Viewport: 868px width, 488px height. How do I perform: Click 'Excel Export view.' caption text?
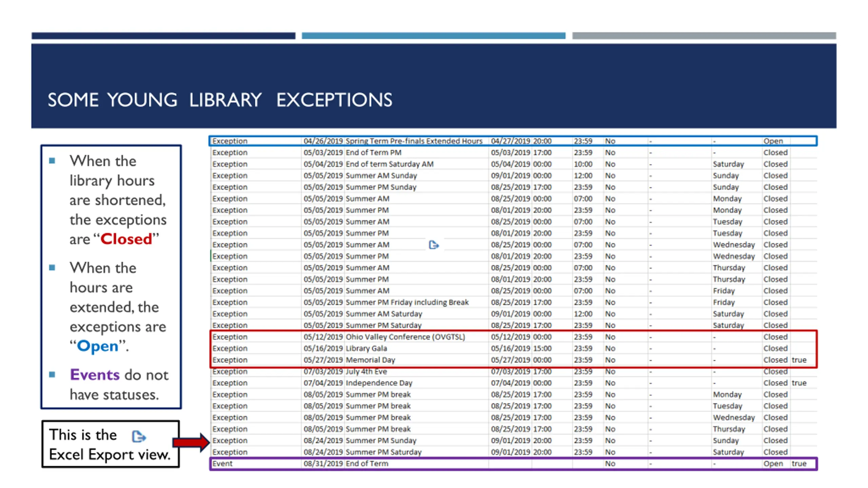pyautogui.click(x=110, y=455)
